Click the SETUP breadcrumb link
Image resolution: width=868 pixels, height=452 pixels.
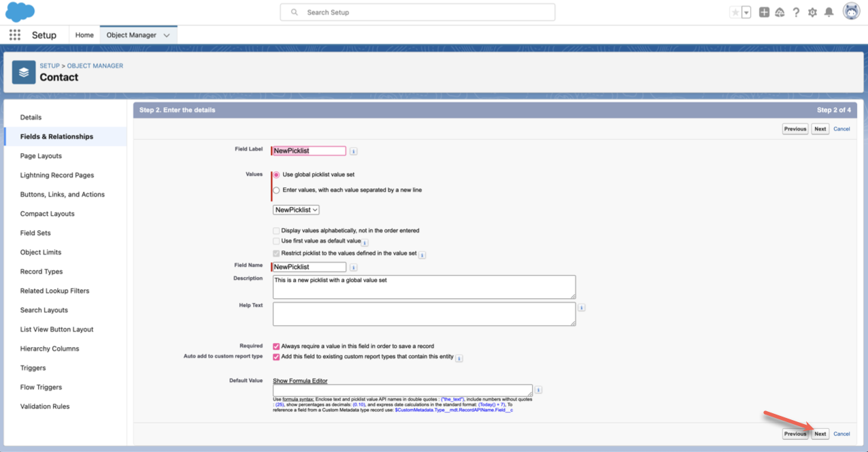pyautogui.click(x=50, y=66)
